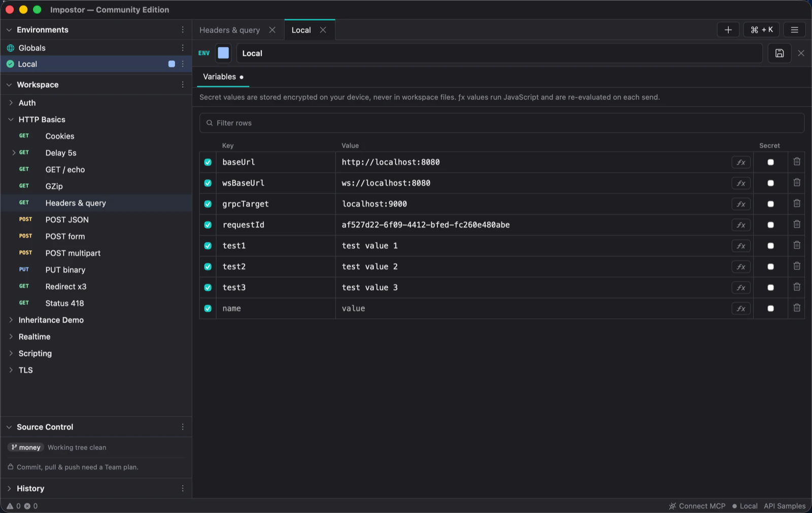
Task: Click the Local row color indicator in sidebar
Action: click(172, 64)
